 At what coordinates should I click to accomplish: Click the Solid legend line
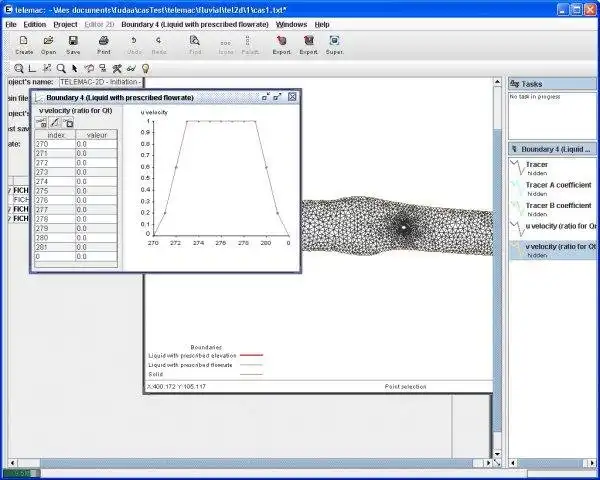[x=251, y=374]
